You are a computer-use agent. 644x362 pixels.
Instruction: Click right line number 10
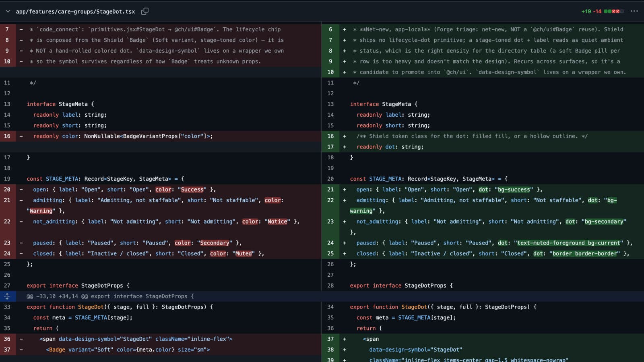point(330,72)
